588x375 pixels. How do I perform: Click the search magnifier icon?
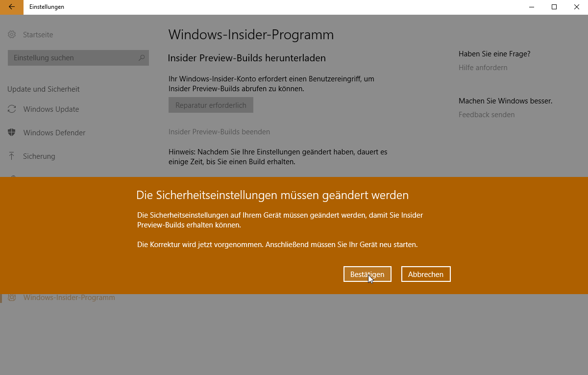142,58
